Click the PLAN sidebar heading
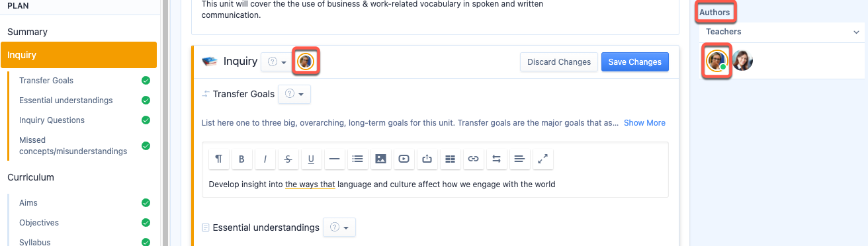Screen dimensions: 868x246 (18, 6)
